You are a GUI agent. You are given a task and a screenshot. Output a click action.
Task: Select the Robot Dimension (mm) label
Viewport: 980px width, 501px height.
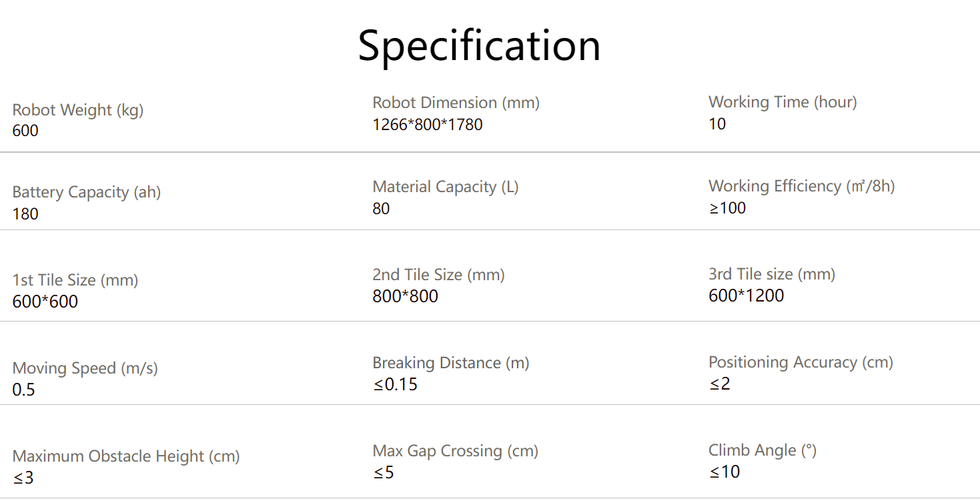click(x=456, y=103)
